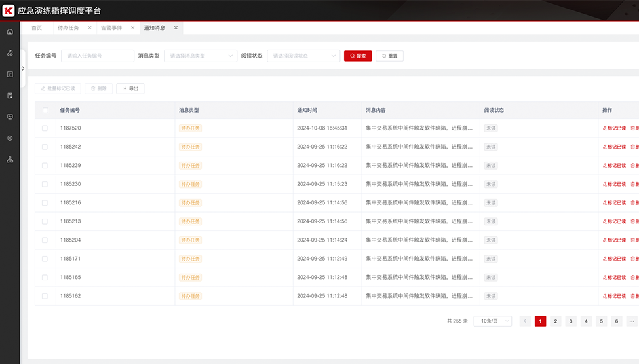Viewport: 639px width, 364px height.
Task: Switch to the 告警事件 tab
Action: pos(111,27)
